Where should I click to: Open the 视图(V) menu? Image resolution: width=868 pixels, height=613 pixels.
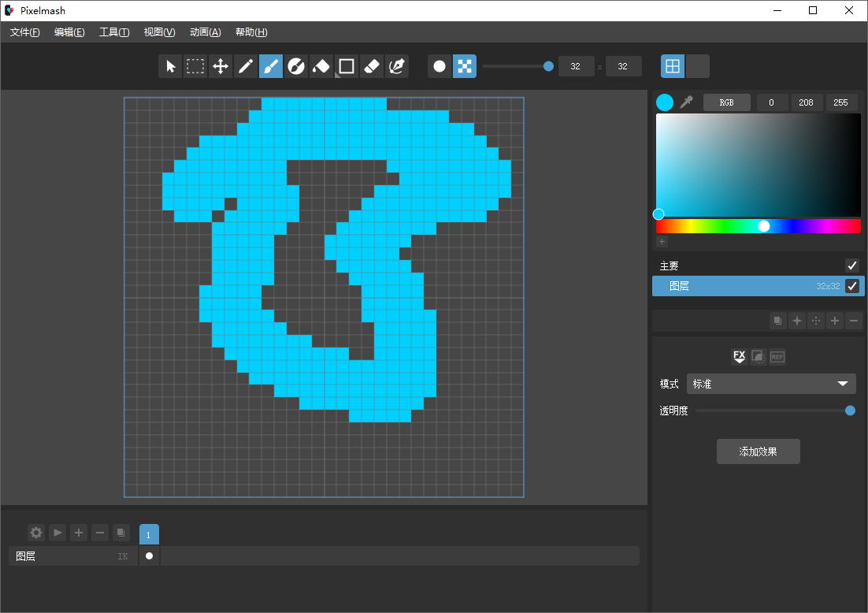(x=159, y=32)
